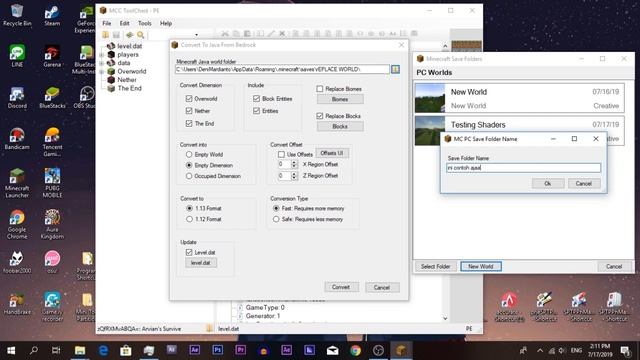640x360 pixels.
Task: Open Microsoft Edge from the taskbar
Action: [103, 351]
